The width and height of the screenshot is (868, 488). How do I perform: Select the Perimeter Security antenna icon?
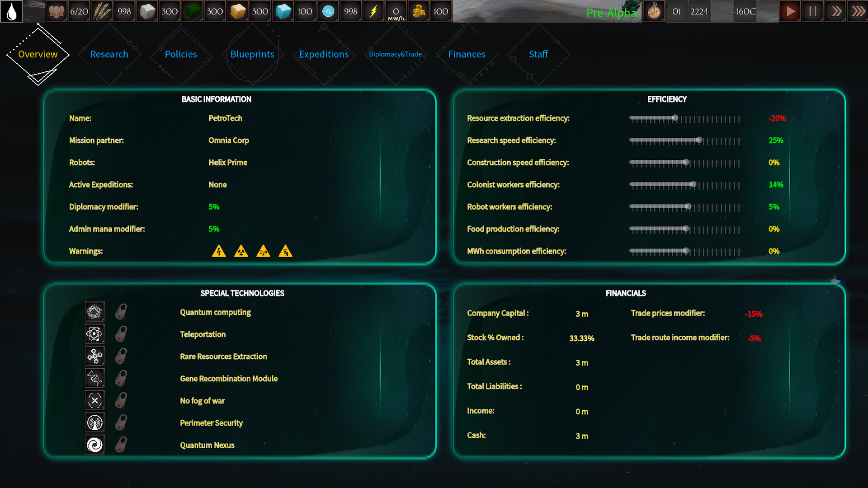coord(94,422)
